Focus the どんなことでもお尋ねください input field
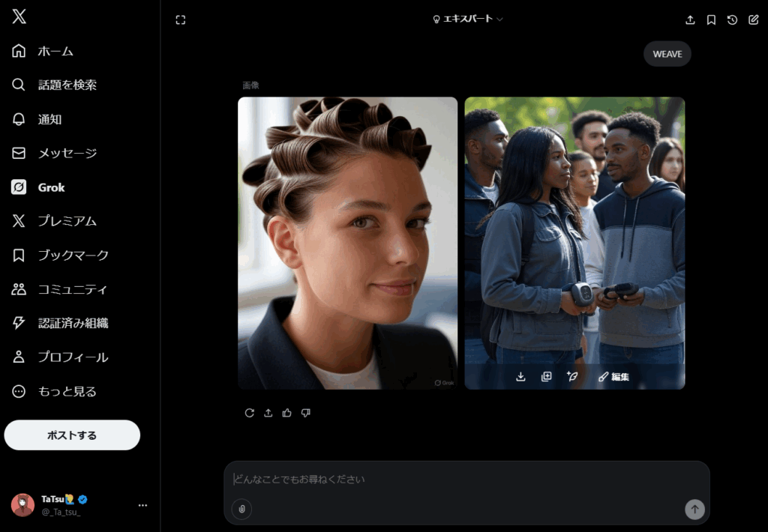Image resolution: width=768 pixels, height=532 pixels. pos(465,480)
